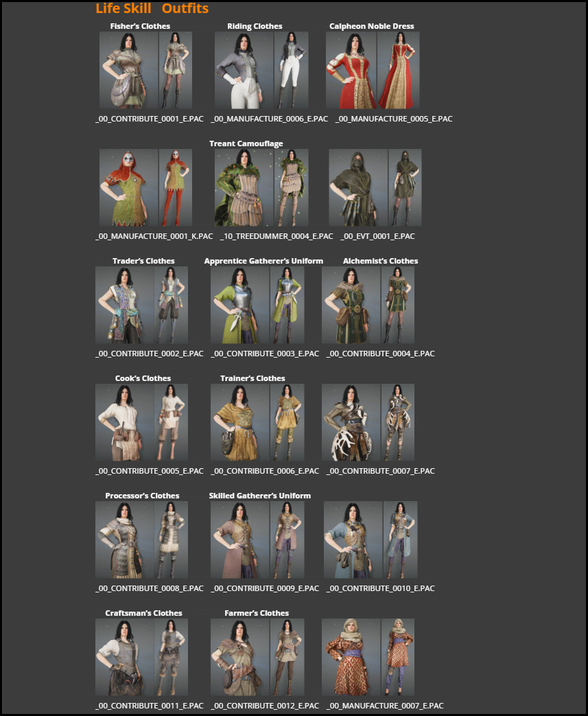
Task: Click the Alchemist's Clothes outfit thumbnail
Action: (x=368, y=305)
